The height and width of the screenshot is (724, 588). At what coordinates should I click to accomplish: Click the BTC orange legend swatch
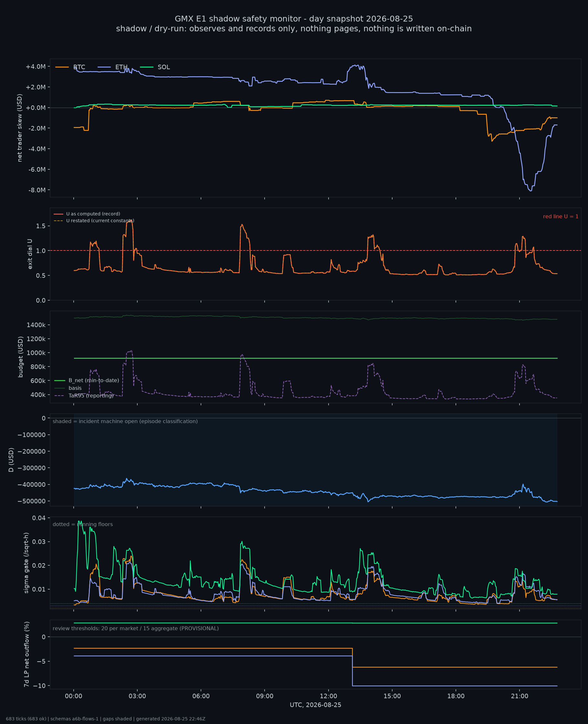(62, 67)
